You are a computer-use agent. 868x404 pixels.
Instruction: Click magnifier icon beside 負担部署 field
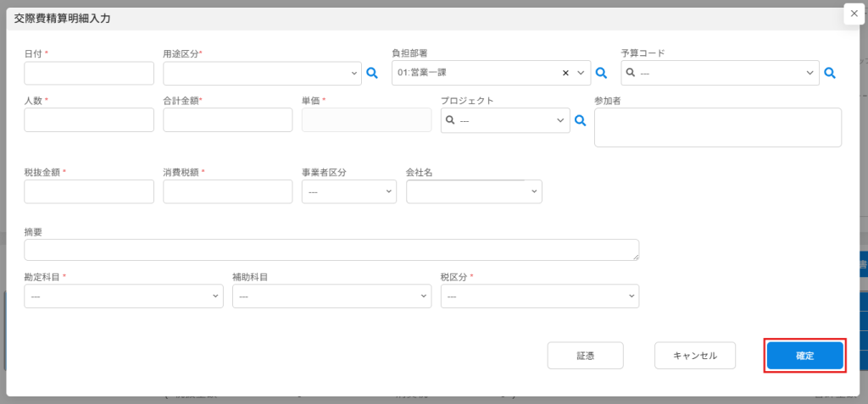click(x=601, y=74)
